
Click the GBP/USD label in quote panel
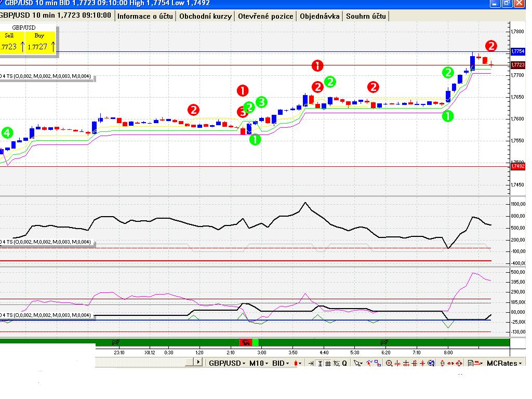23,28
